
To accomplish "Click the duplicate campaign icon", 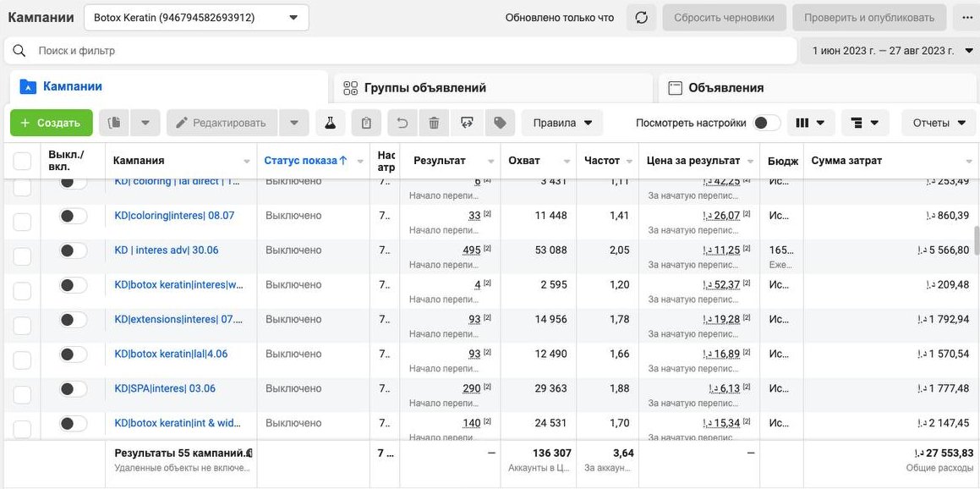I will [114, 123].
